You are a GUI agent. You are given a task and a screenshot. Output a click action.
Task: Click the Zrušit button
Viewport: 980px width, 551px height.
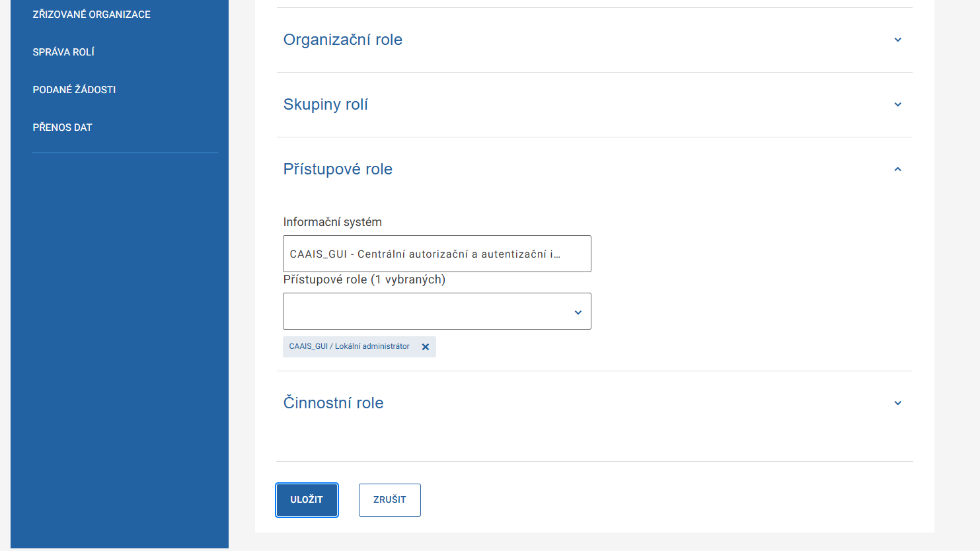(389, 500)
